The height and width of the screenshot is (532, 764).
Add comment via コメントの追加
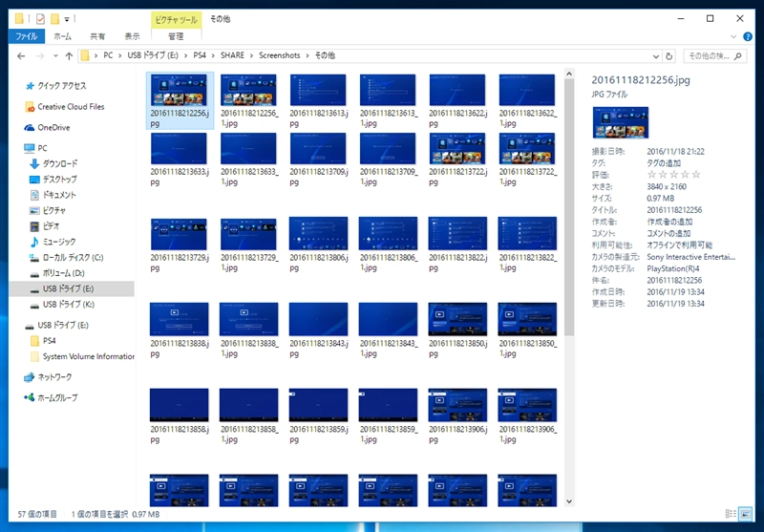668,233
